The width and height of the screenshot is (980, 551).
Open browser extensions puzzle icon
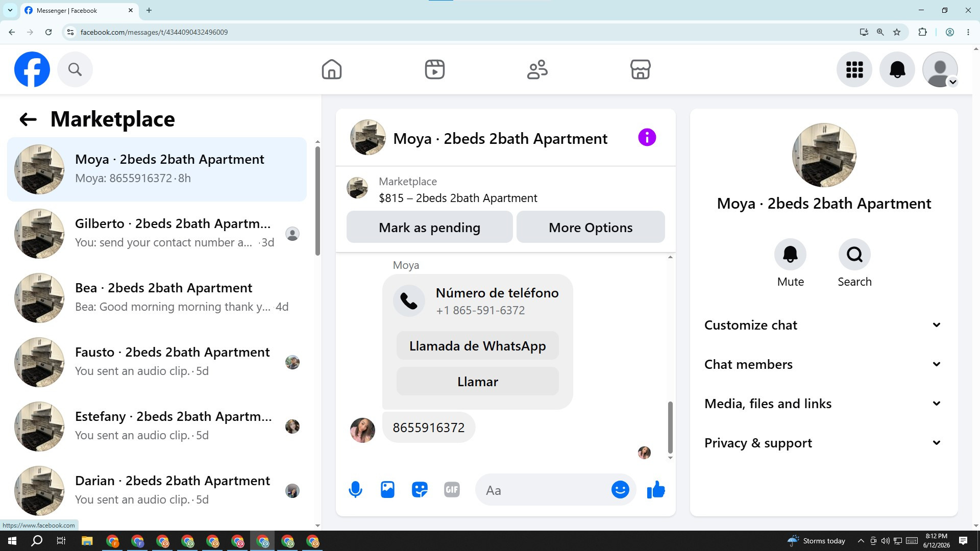[x=922, y=32]
